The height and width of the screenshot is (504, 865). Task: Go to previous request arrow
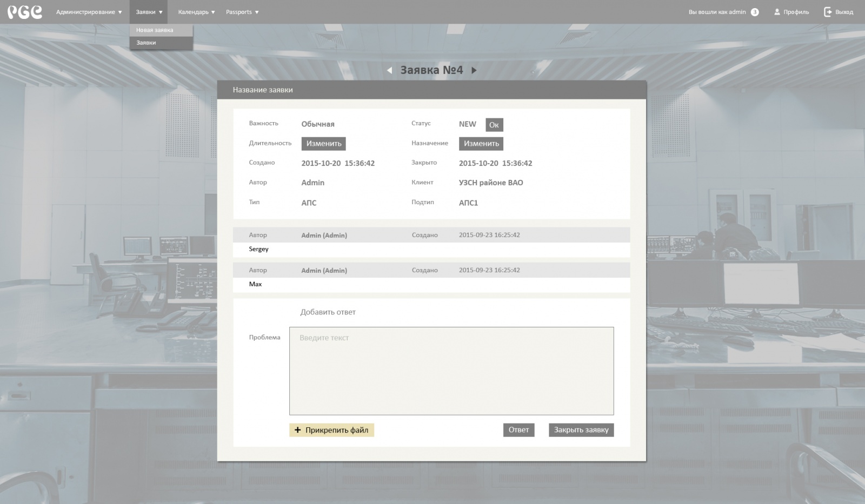coord(389,70)
